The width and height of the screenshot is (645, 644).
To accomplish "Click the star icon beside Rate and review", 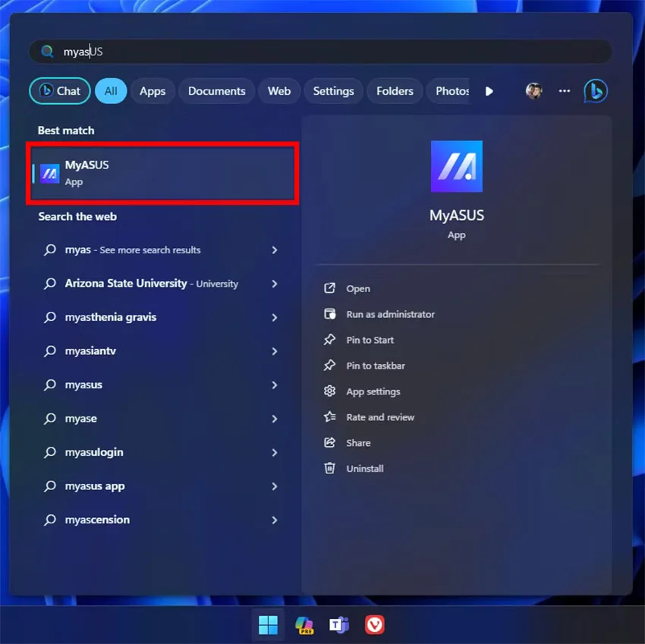I will coord(329,416).
